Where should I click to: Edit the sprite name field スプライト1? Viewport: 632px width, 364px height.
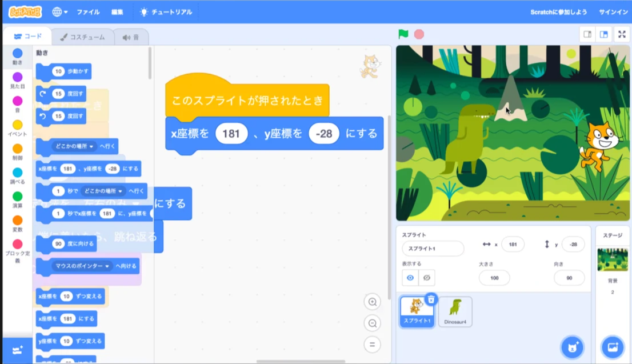click(x=433, y=249)
